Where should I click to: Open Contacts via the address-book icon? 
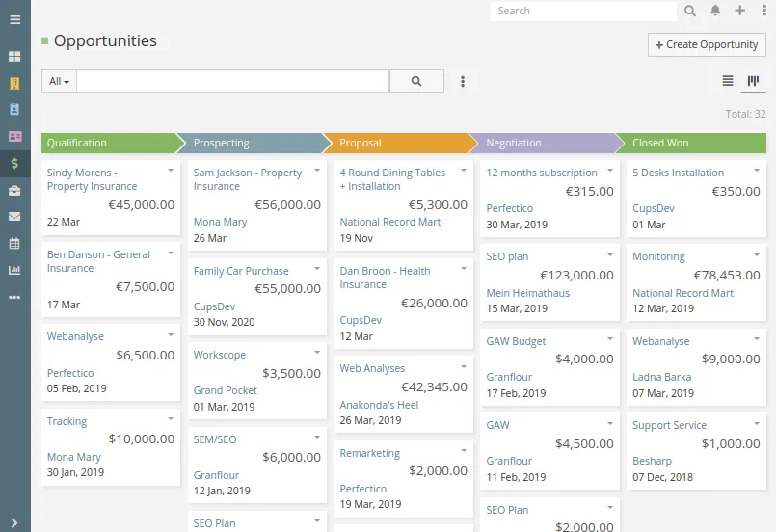(14, 109)
